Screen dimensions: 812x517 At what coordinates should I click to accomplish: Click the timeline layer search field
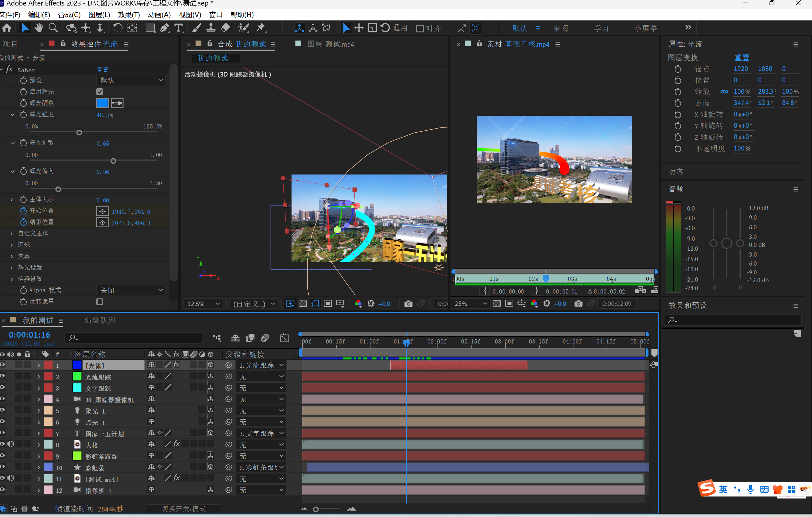click(x=135, y=338)
